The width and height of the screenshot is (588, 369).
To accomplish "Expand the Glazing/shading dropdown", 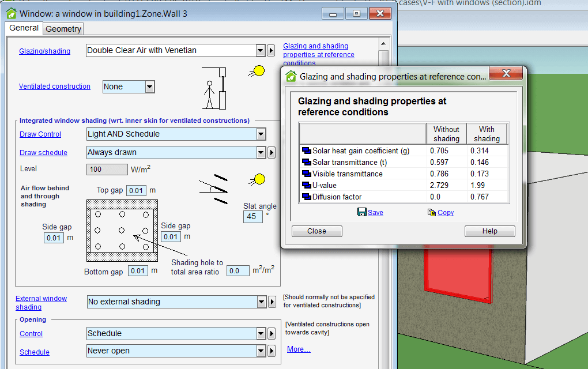I will [260, 51].
